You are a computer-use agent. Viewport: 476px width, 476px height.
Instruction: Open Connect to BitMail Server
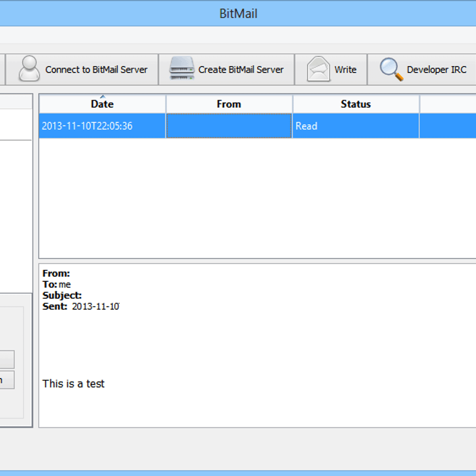point(82,69)
